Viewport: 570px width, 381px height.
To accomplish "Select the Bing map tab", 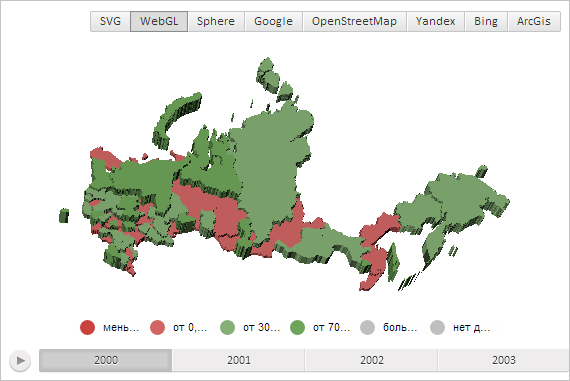I will point(486,21).
